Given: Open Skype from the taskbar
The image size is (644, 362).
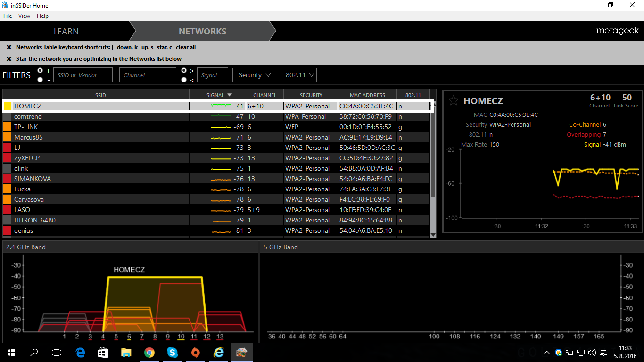Looking at the screenshot, I should pos(172,352).
